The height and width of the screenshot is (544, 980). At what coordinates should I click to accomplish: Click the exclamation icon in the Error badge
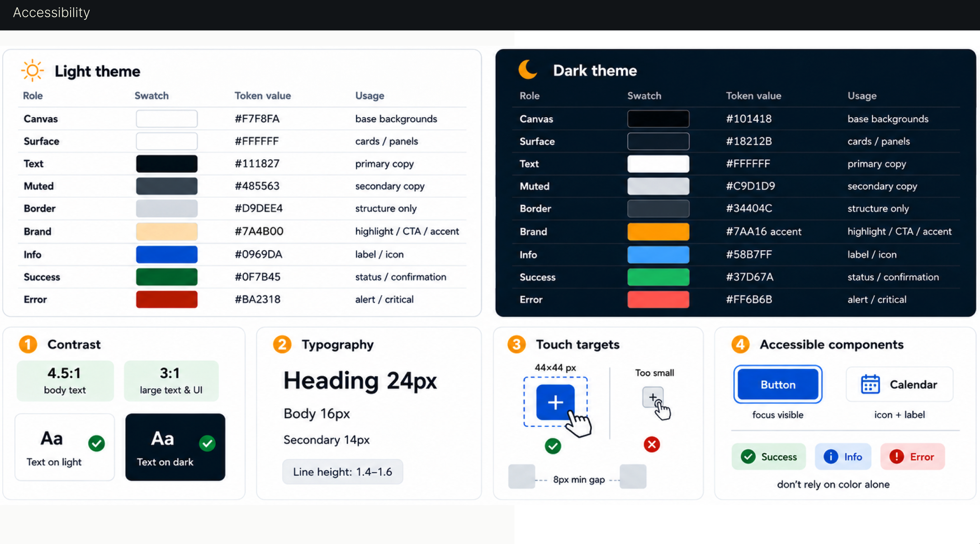(896, 457)
